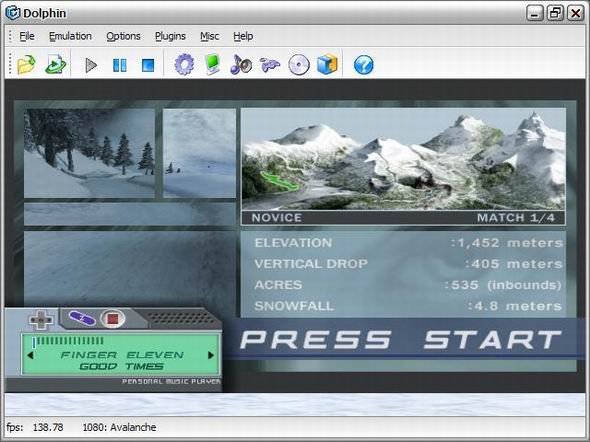Click the D-pad icon on music player
Screen dimensions: 590x442
[x=41, y=319]
